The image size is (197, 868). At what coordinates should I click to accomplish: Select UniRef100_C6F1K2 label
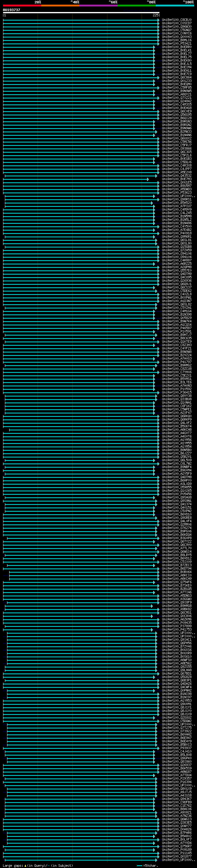(177, 406)
